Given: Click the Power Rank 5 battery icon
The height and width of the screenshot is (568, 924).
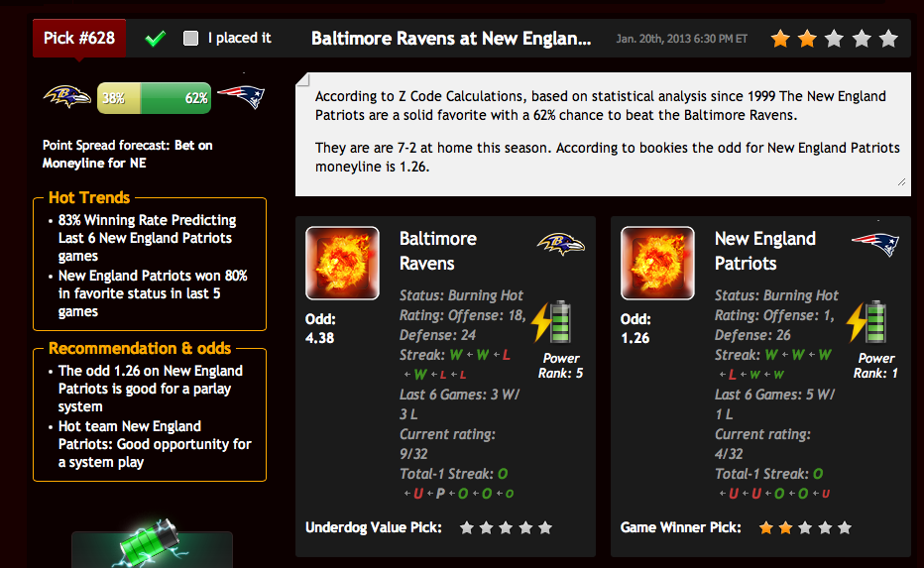Looking at the screenshot, I should point(552,322).
